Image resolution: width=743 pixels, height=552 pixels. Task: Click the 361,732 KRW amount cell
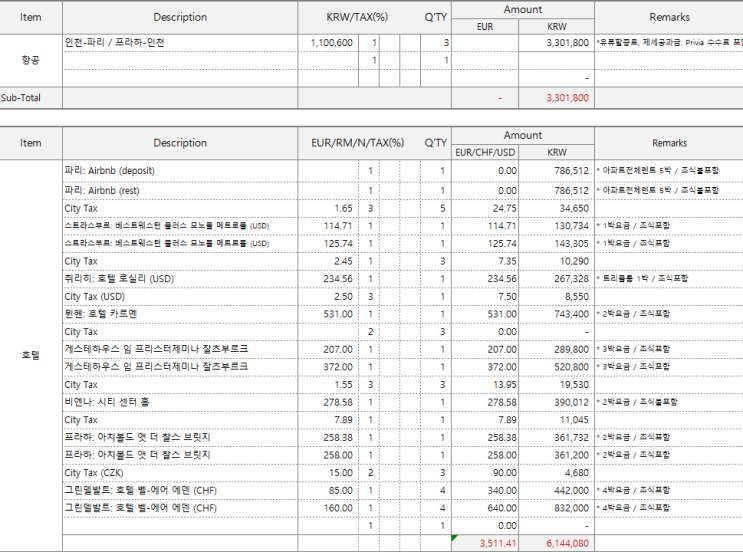tap(556, 438)
